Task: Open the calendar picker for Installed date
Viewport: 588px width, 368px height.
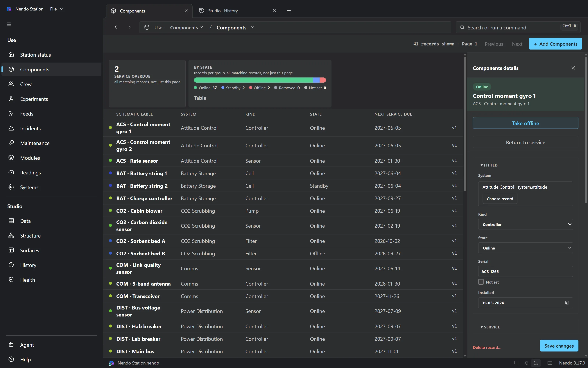Action: click(x=567, y=303)
